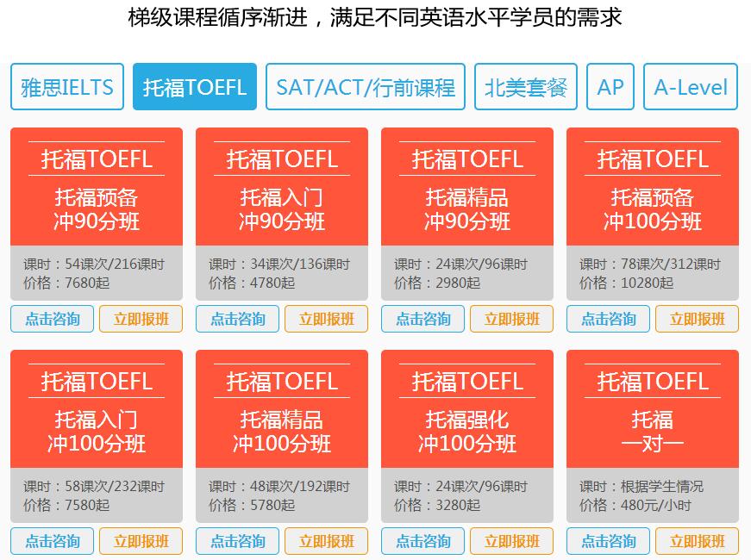The height and width of the screenshot is (560, 751).
Task: Open the AP tab
Action: [610, 87]
